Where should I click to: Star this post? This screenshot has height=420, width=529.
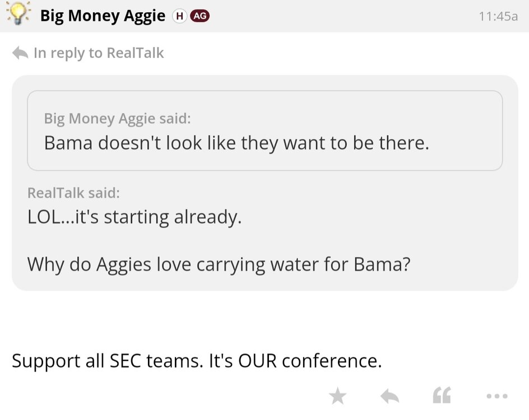(337, 396)
